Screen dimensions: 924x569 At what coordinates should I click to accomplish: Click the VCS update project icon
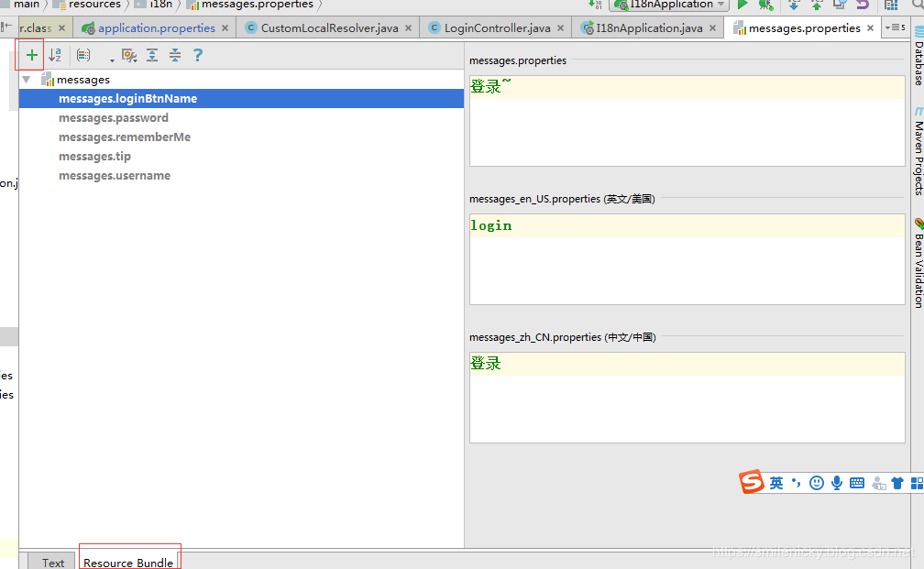pos(794,5)
